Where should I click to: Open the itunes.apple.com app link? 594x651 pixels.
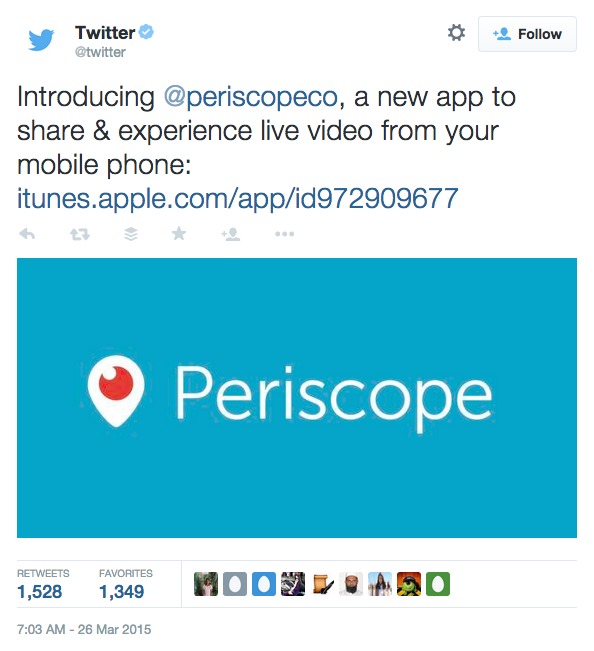(x=237, y=198)
